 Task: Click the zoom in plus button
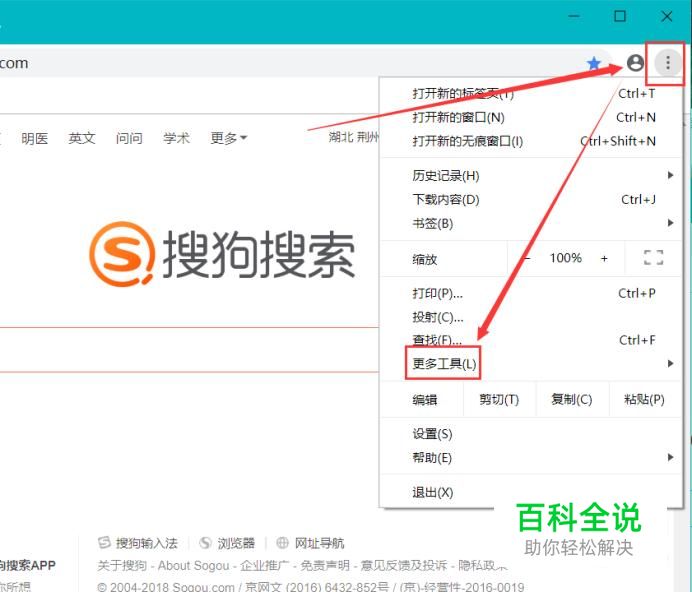pyautogui.click(x=604, y=258)
